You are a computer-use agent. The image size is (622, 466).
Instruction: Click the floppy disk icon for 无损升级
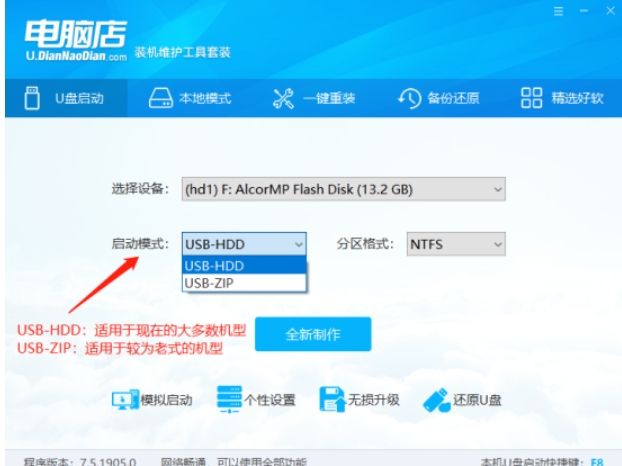click(x=332, y=399)
